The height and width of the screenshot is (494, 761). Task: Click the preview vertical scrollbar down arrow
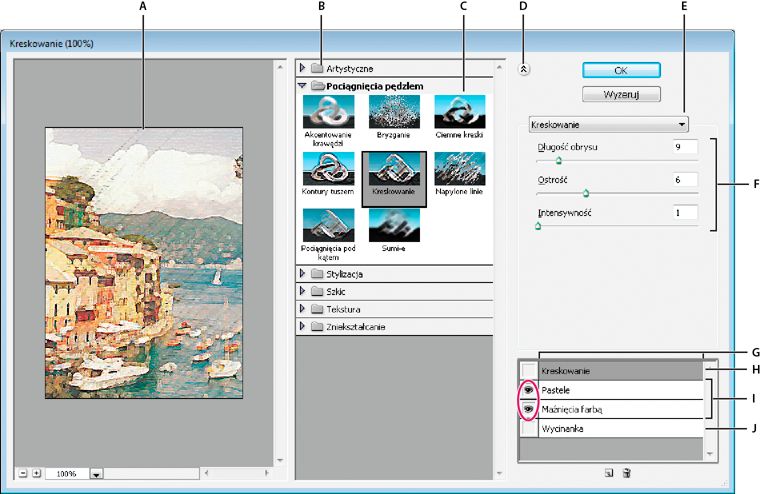[280, 460]
